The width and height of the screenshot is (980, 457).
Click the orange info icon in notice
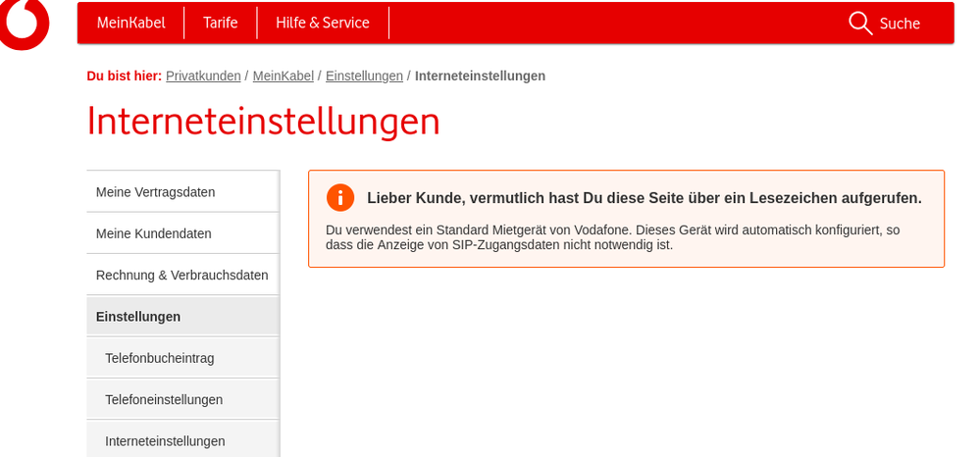point(340,198)
